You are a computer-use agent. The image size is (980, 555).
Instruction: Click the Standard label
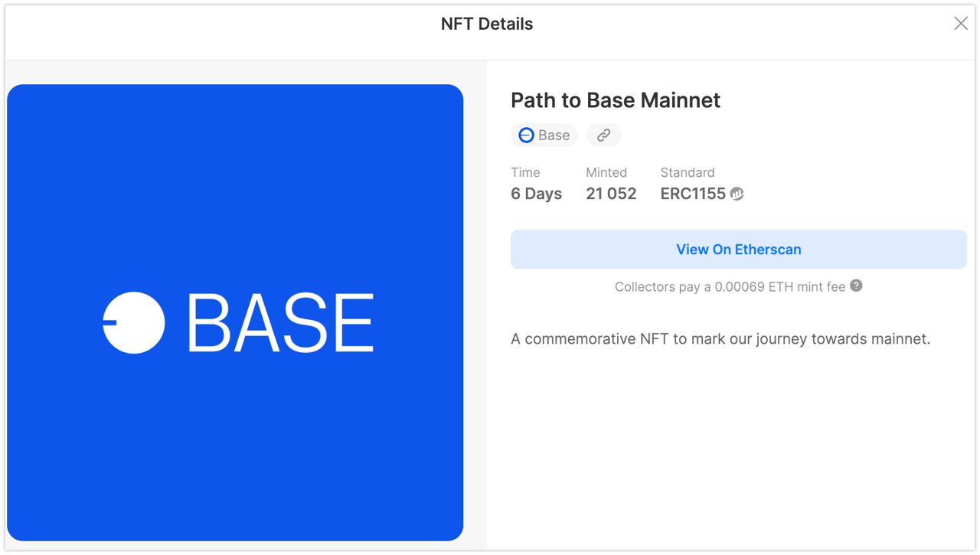click(x=688, y=172)
